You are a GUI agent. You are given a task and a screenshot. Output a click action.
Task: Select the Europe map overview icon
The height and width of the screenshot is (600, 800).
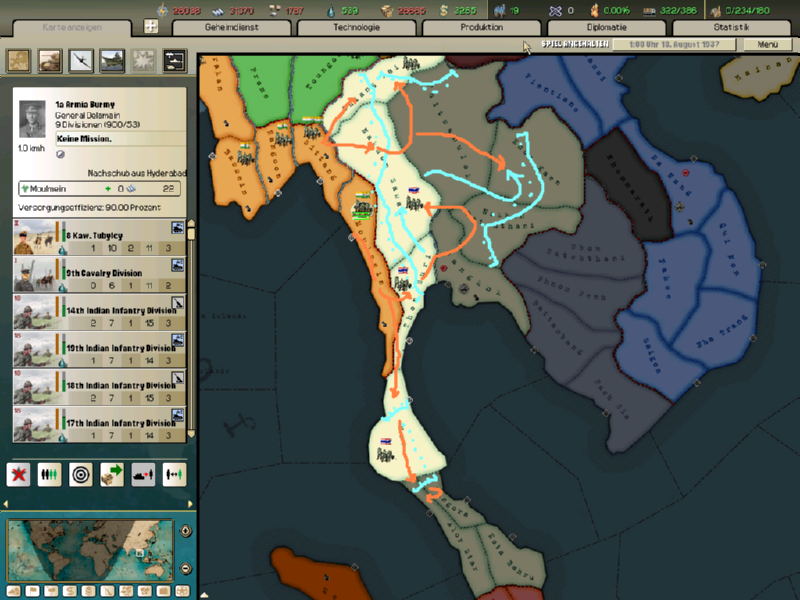18,61
